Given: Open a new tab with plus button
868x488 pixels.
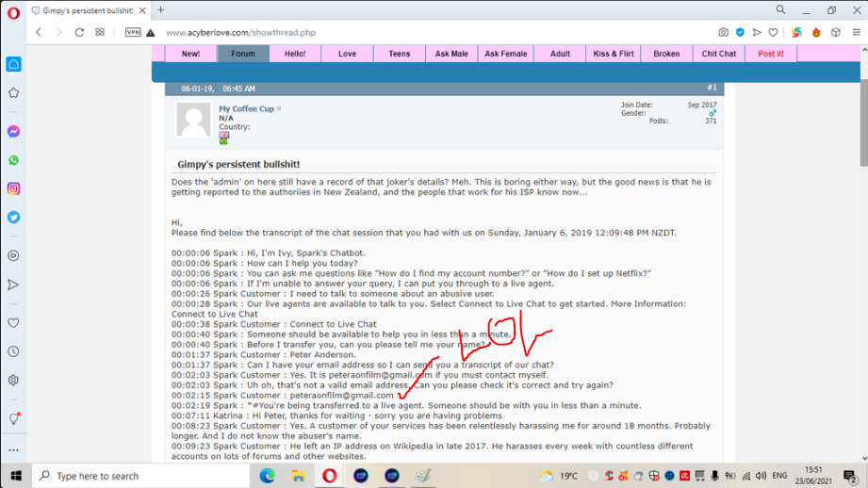Looking at the screenshot, I should tap(160, 10).
